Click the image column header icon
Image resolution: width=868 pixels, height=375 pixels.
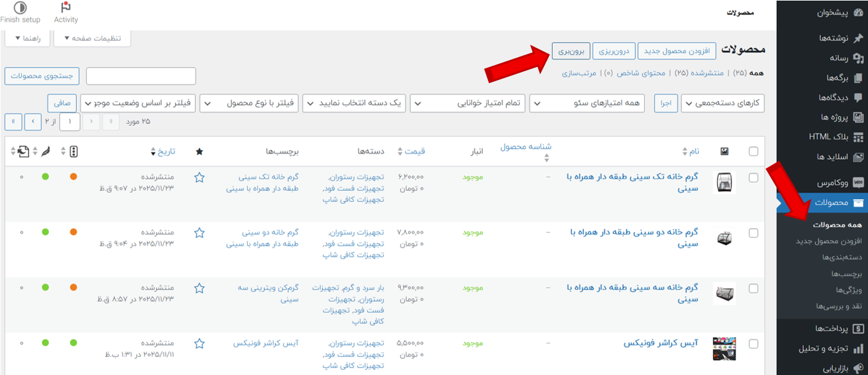click(724, 151)
